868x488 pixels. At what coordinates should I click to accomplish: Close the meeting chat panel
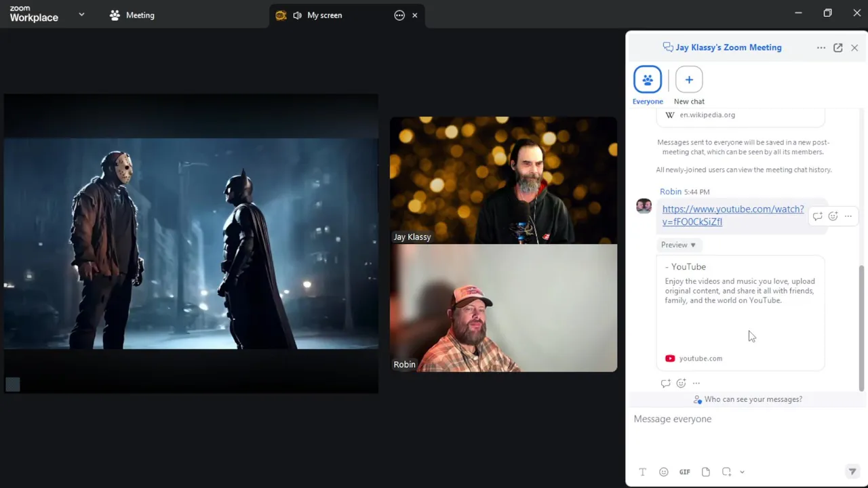(x=854, y=47)
